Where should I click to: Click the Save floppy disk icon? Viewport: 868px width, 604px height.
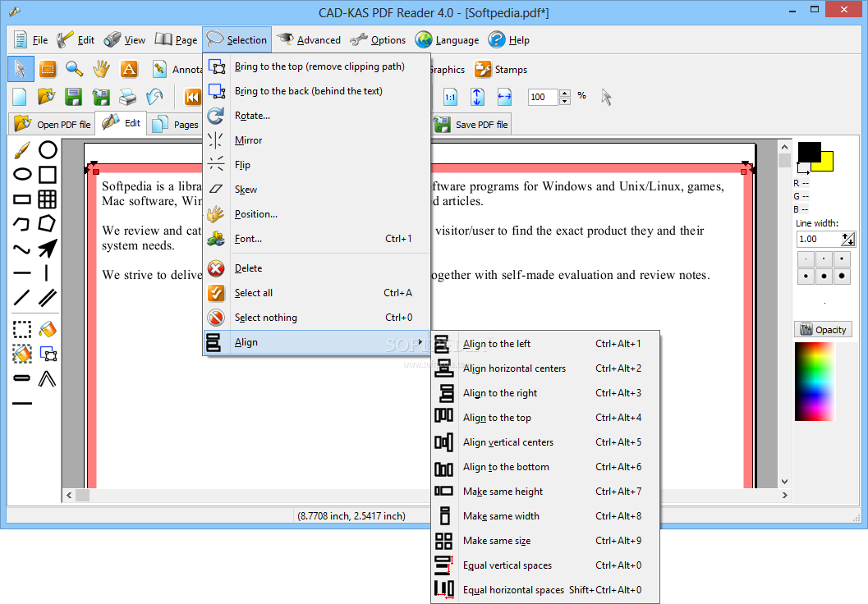coord(73,98)
